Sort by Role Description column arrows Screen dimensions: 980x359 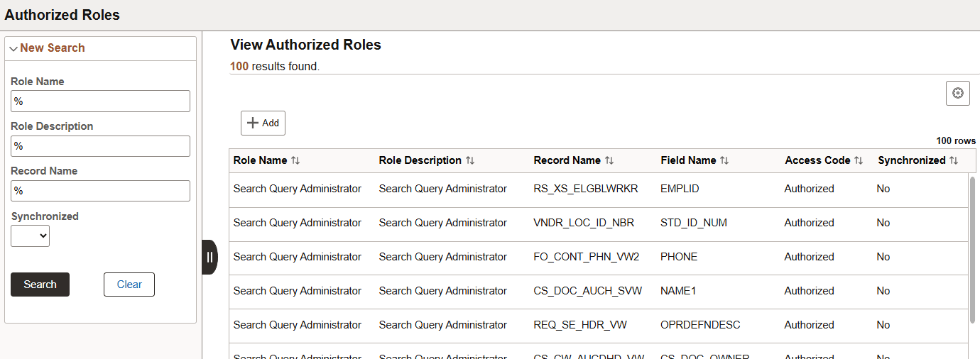tap(470, 161)
